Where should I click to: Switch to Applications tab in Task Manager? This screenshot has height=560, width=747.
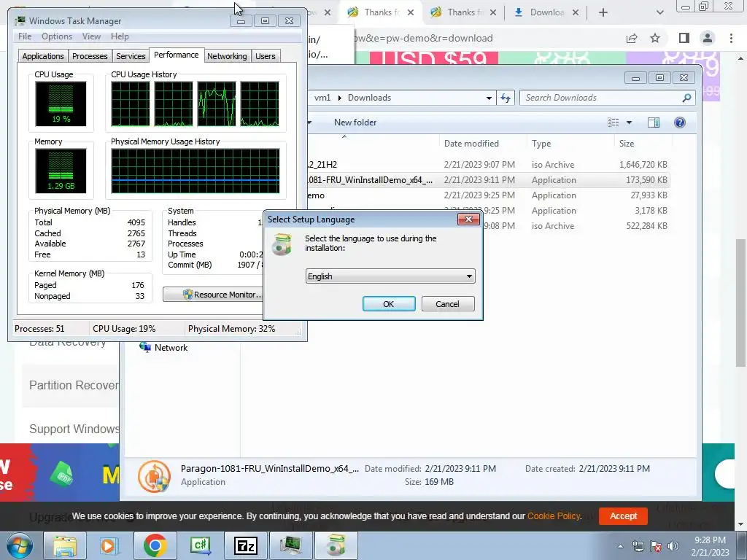coord(43,56)
